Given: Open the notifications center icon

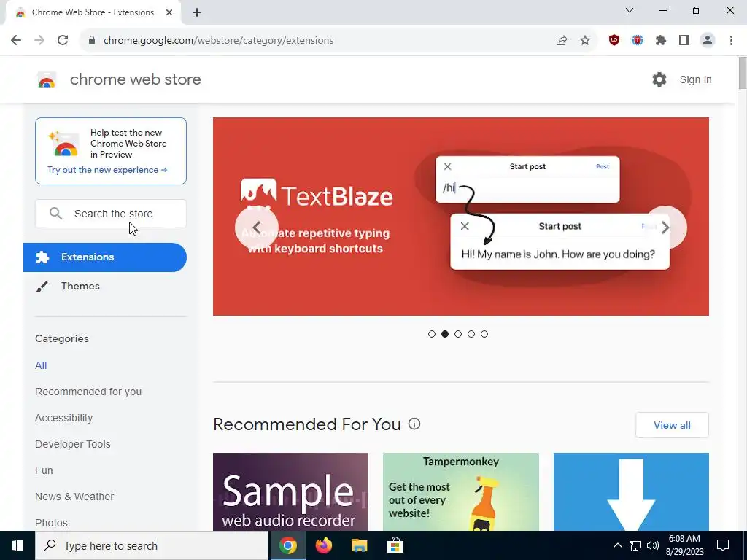Looking at the screenshot, I should (723, 545).
